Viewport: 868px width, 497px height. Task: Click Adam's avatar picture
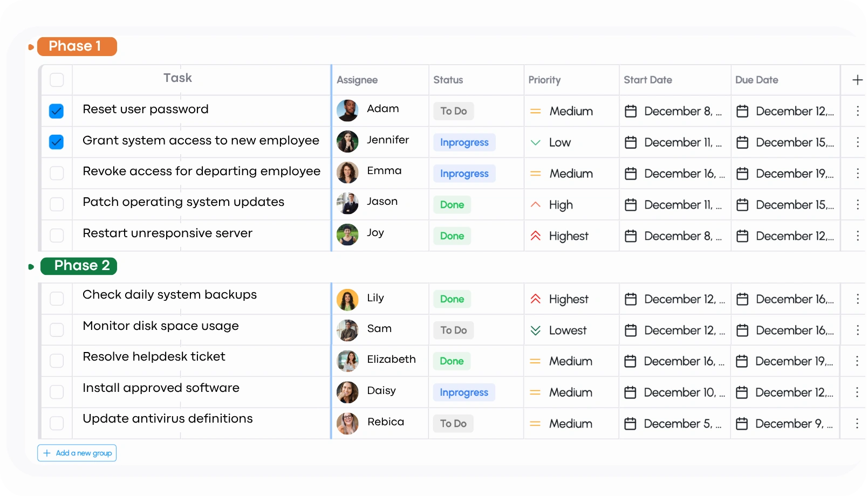[347, 111]
